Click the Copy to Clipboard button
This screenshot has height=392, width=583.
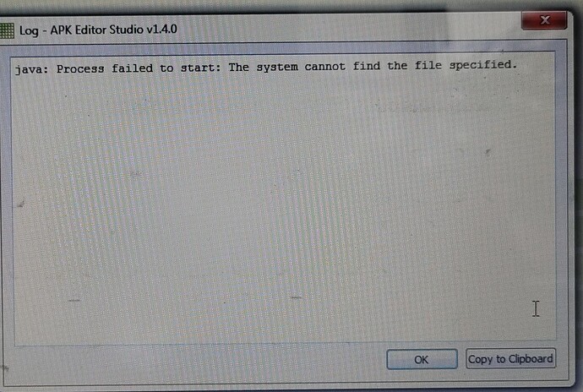click(510, 358)
